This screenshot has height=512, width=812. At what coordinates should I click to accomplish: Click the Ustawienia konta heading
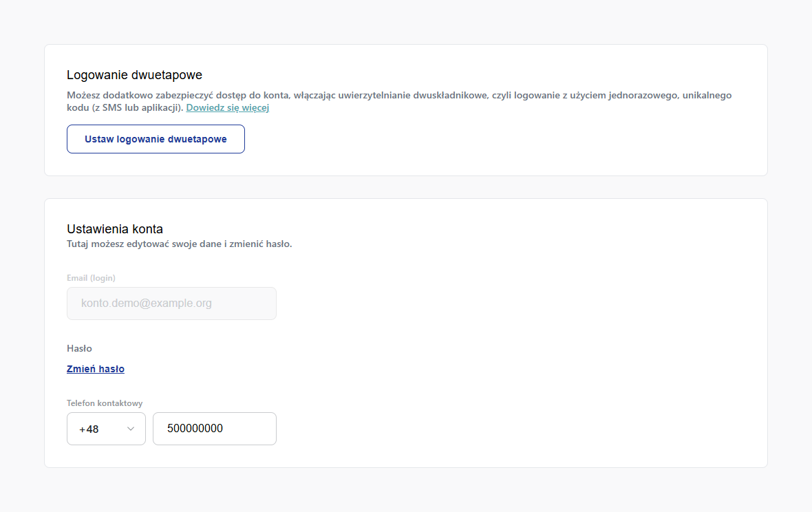115,229
